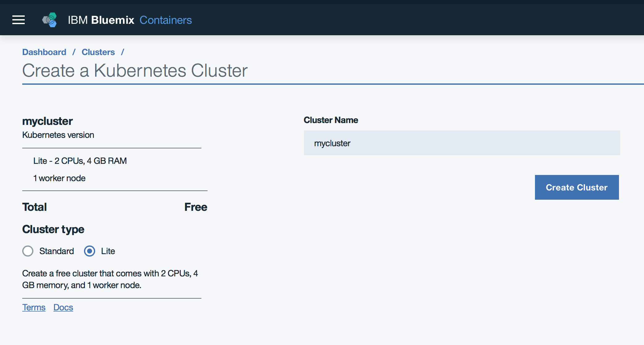Viewport: 644px width, 345px height.
Task: Click the Bluemix hexagon logo icon
Action: tap(50, 20)
